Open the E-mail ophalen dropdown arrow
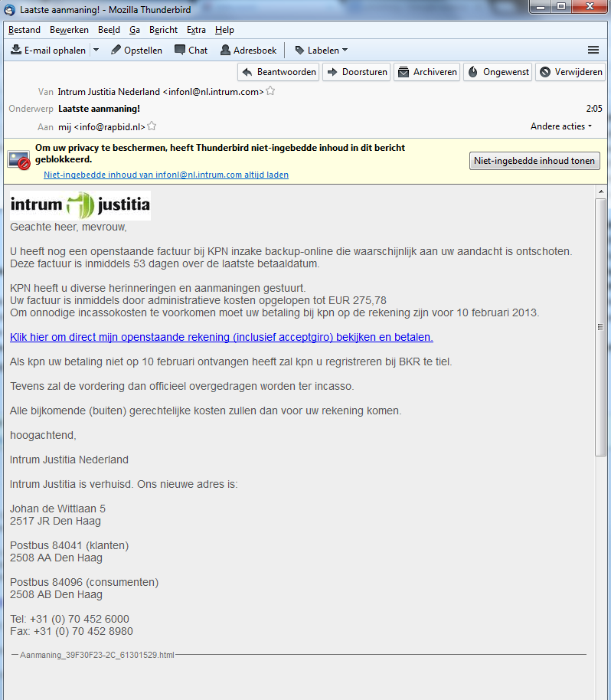This screenshot has width=611, height=700. click(96, 50)
